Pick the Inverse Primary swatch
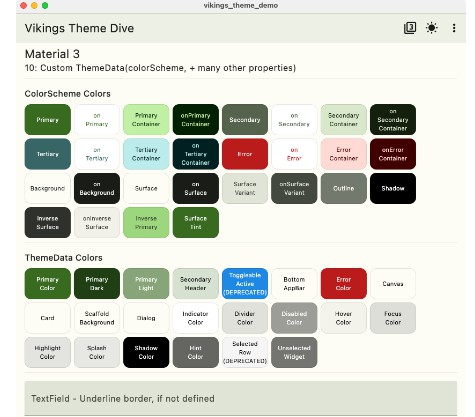This screenshot has height=417, width=475. (x=146, y=223)
